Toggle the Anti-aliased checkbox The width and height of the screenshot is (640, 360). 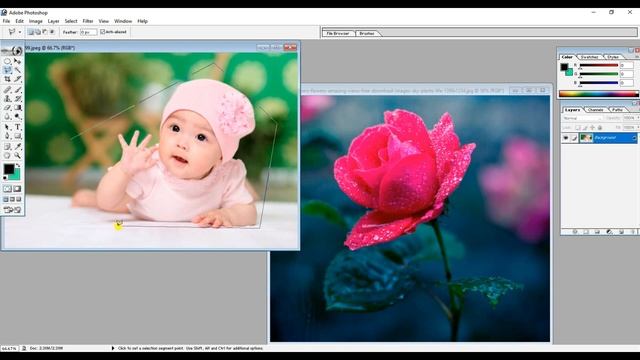103,31
